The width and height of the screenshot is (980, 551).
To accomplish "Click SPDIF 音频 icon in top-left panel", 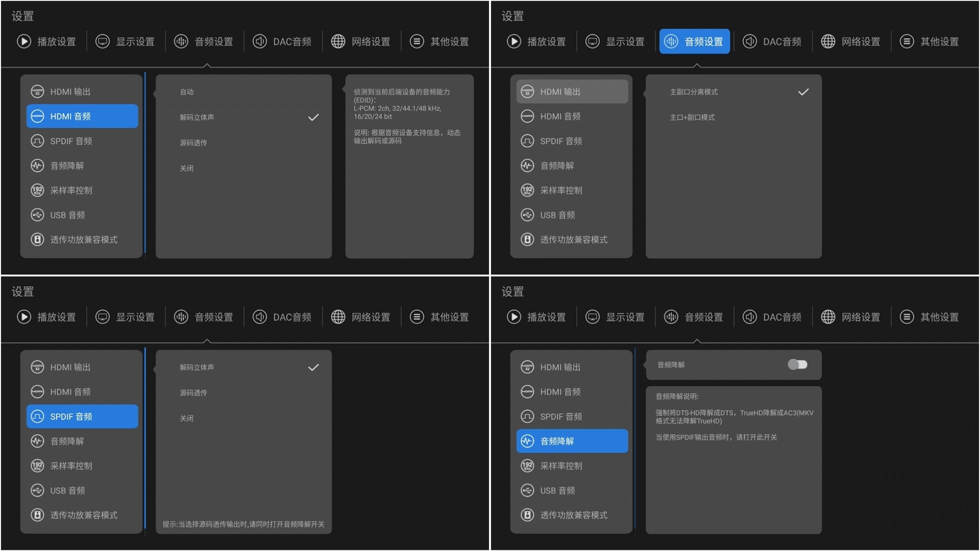I will pyautogui.click(x=37, y=141).
